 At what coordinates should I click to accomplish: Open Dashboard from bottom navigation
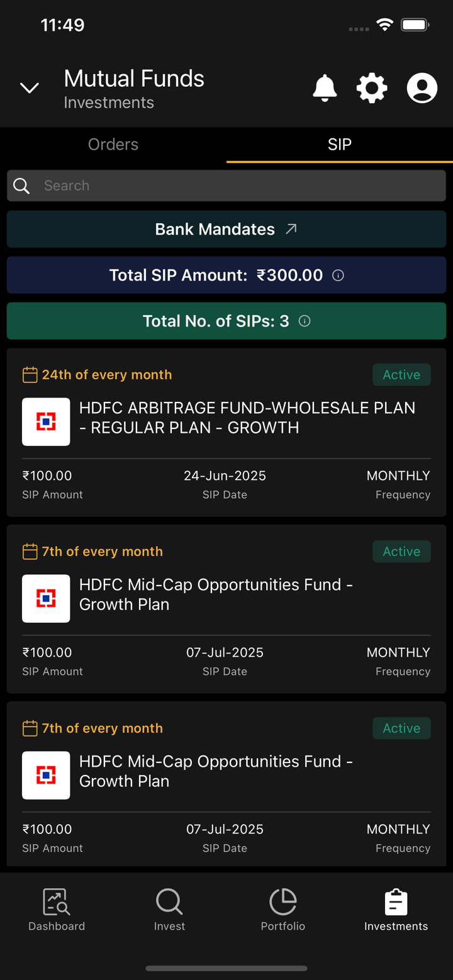point(57,910)
